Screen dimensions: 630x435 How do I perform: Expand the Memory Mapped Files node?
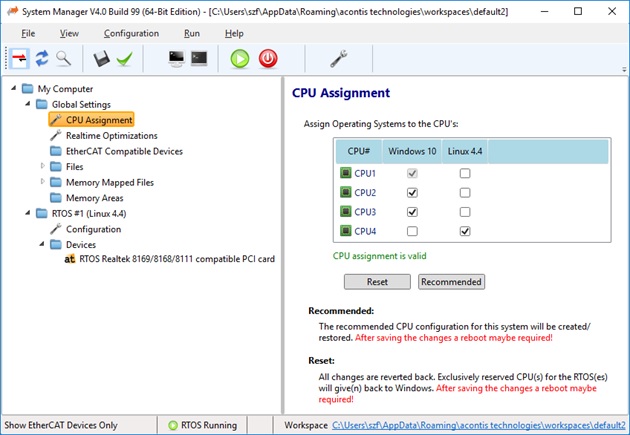(43, 182)
